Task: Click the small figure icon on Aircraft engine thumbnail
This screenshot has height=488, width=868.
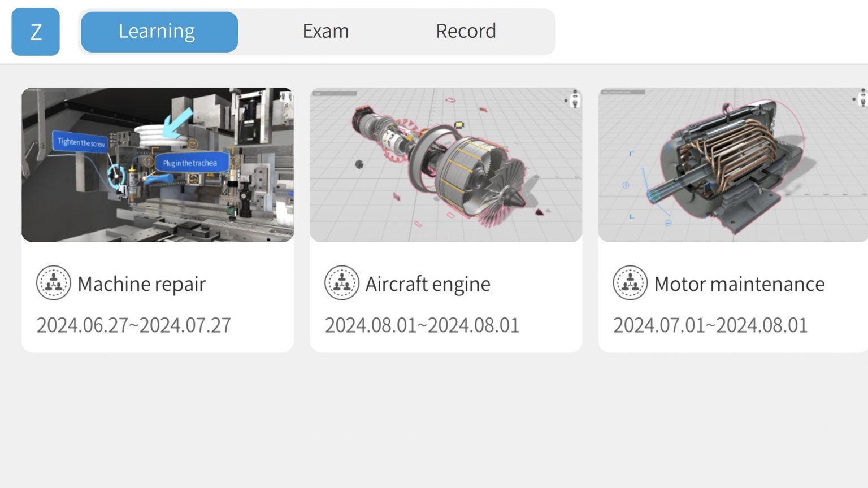Action: [x=575, y=100]
